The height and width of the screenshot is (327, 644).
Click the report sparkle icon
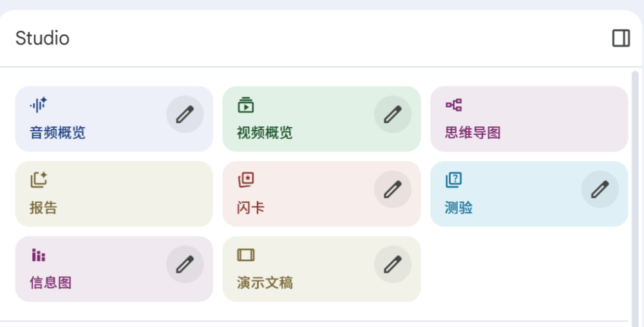(39, 179)
